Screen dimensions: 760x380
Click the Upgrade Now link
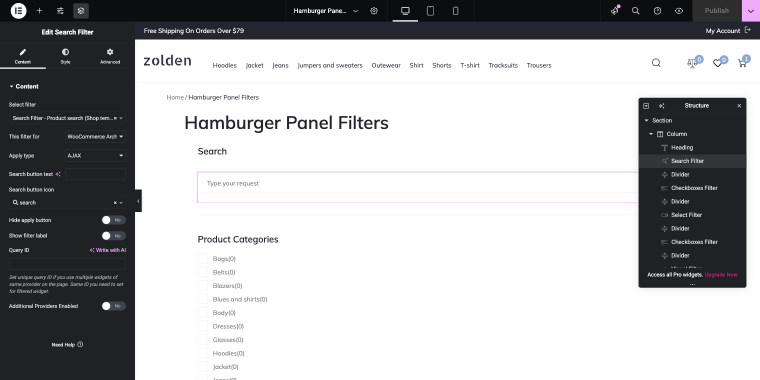pyautogui.click(x=721, y=275)
